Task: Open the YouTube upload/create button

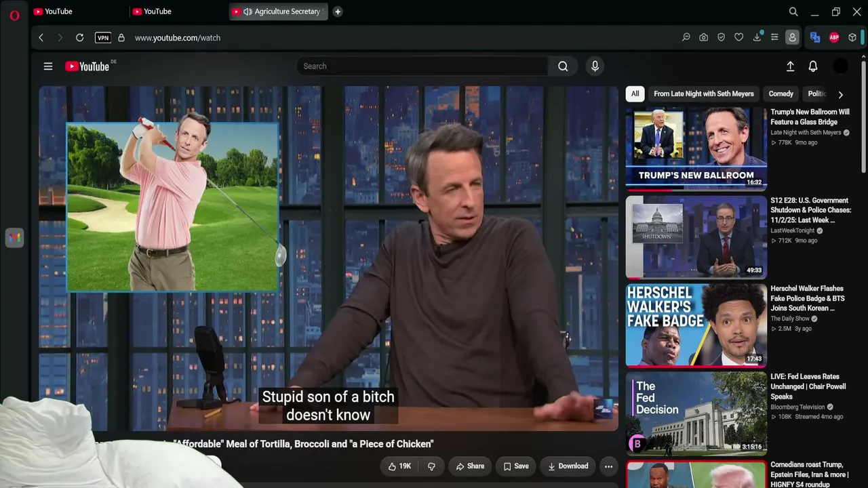Action: tap(790, 66)
